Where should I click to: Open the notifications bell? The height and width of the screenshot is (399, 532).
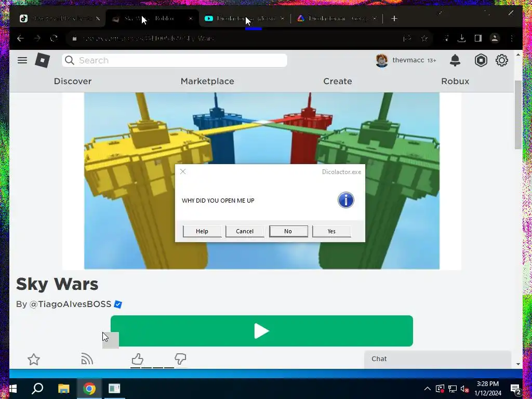point(455,60)
